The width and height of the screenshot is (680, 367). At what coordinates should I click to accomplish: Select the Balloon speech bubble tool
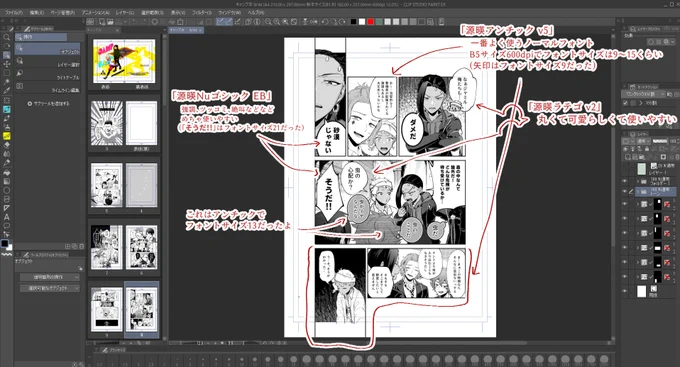pos(7,226)
